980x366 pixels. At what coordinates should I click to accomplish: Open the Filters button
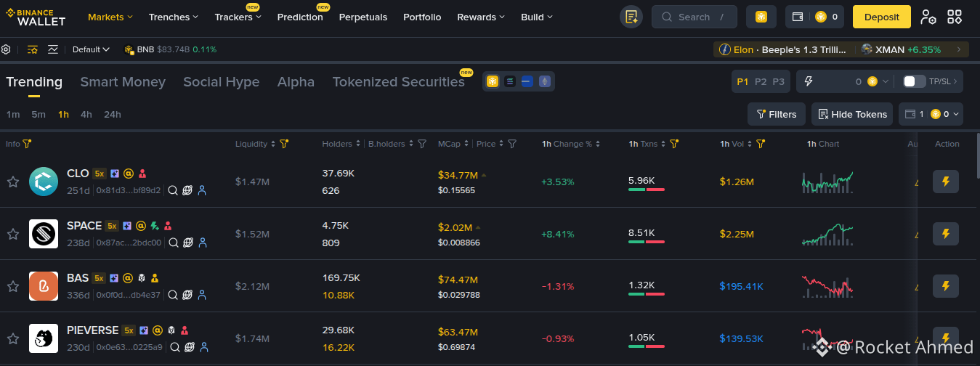click(x=777, y=114)
